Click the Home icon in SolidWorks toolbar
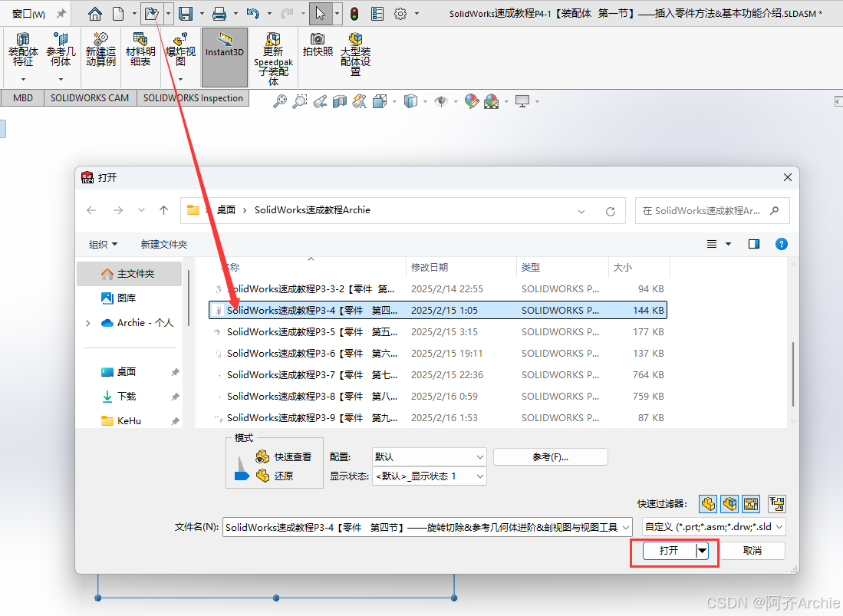This screenshot has height=616, width=843. coord(95,14)
